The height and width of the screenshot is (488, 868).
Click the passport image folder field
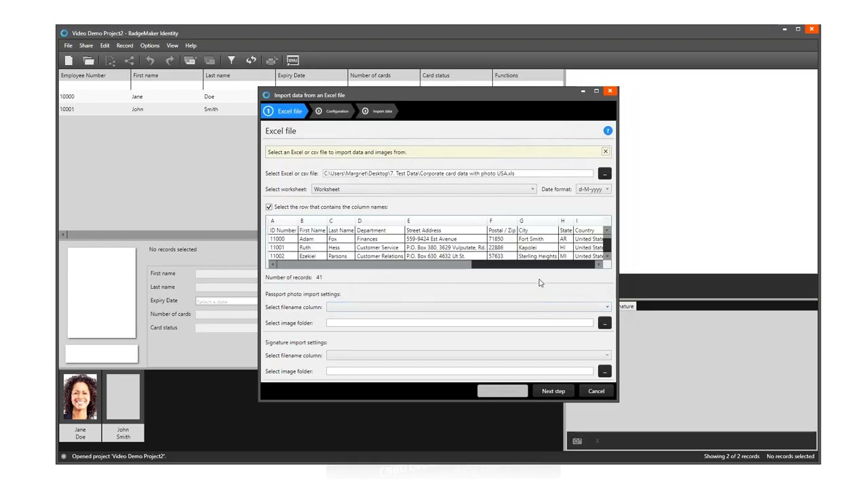pos(460,323)
